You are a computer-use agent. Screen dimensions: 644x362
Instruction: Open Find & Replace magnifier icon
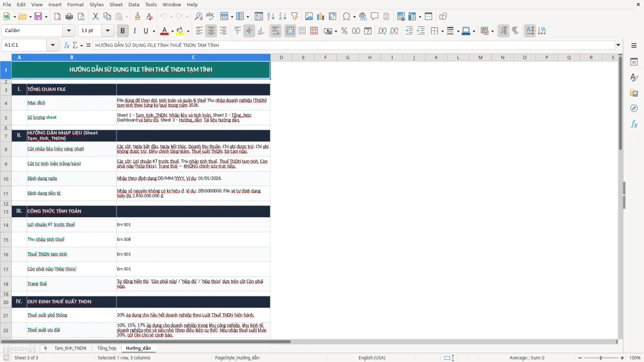(199, 17)
